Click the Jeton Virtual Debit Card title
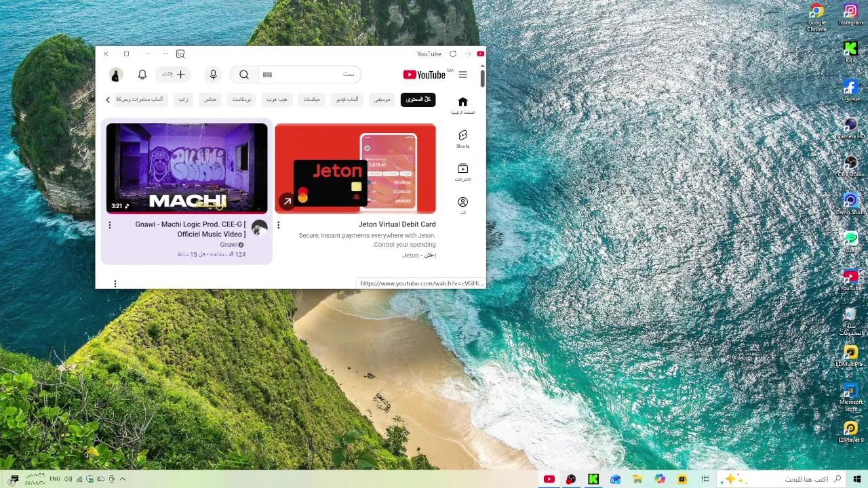The height and width of the screenshot is (488, 868). pyautogui.click(x=397, y=224)
